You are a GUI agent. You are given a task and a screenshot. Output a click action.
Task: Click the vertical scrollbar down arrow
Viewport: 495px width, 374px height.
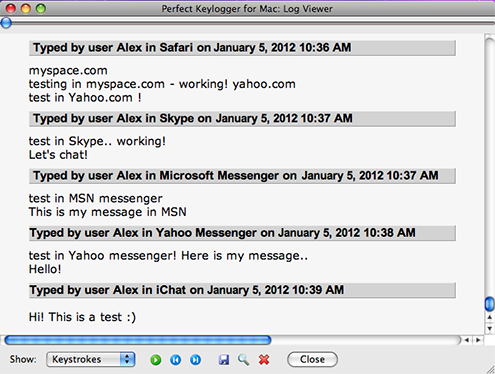pos(489,328)
